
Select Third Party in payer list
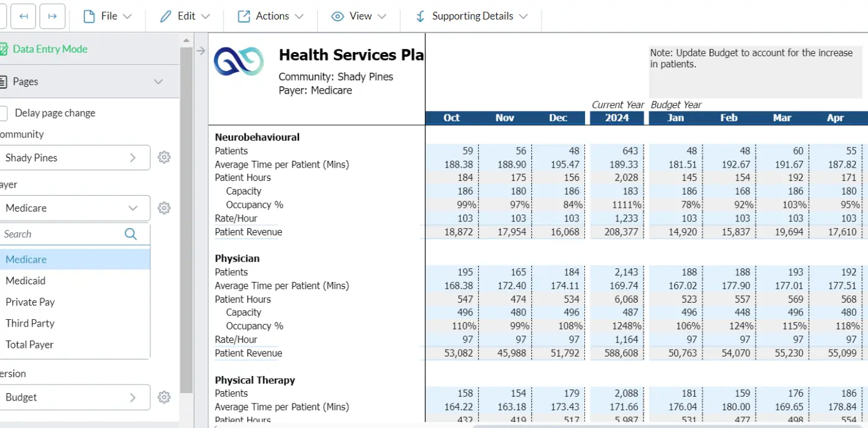[x=75, y=323]
